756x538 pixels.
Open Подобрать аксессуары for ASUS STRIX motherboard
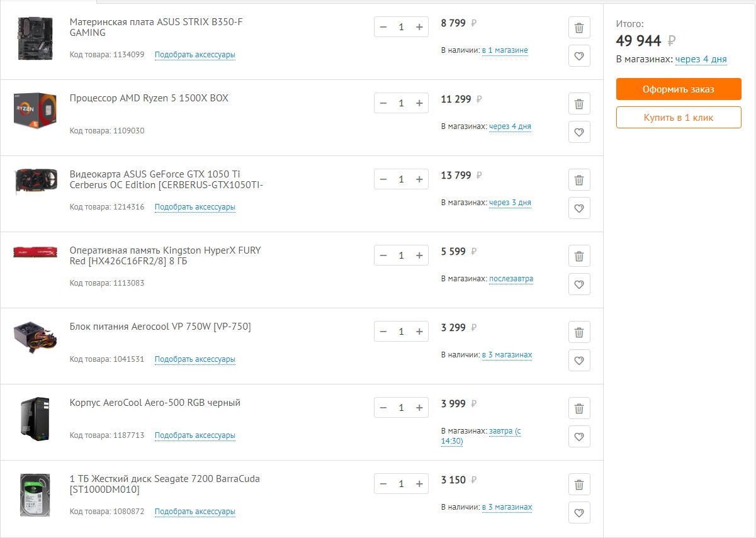click(x=195, y=55)
